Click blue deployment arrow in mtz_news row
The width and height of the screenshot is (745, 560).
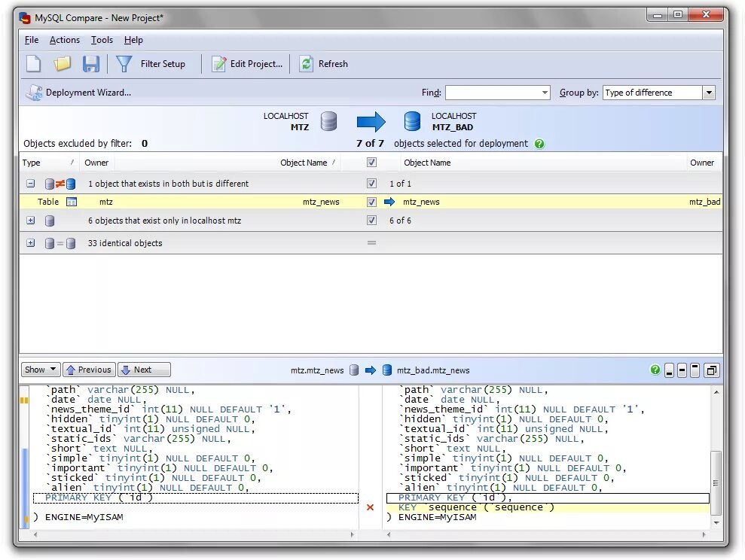[389, 202]
